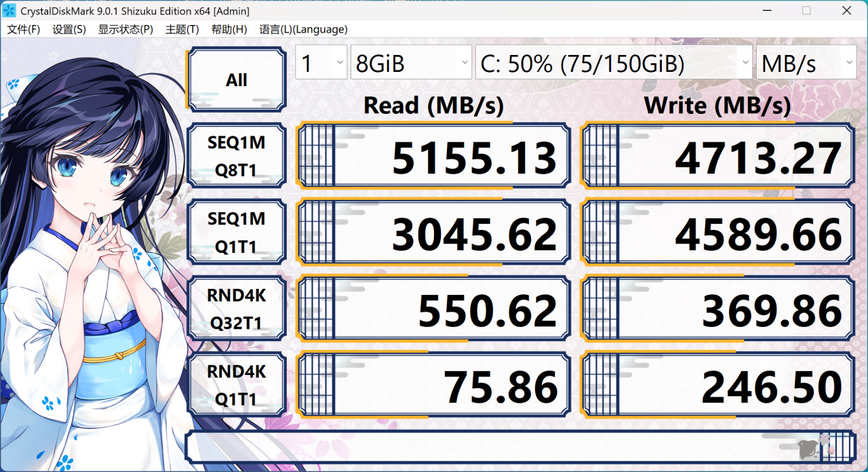Click the SEQ1M Q1T1 read value 3045.62

434,233
